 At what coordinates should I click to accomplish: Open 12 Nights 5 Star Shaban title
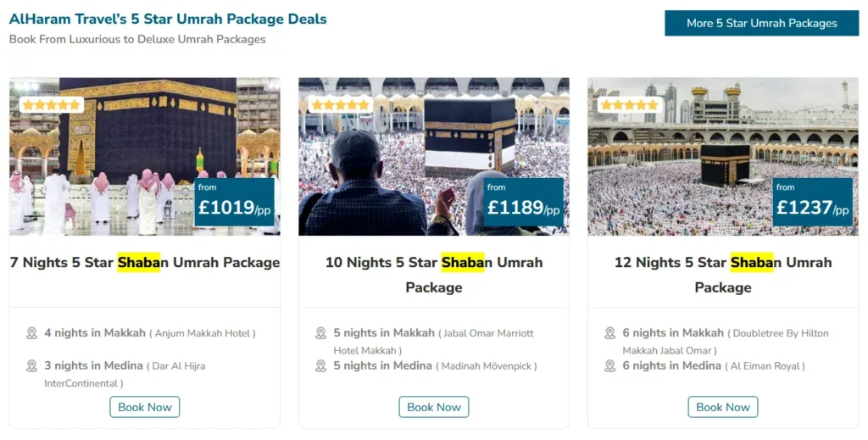(722, 274)
